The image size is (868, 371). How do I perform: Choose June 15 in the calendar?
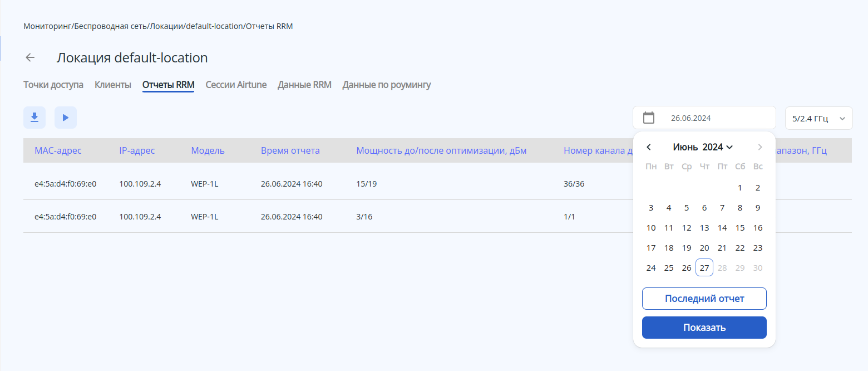[x=740, y=228]
